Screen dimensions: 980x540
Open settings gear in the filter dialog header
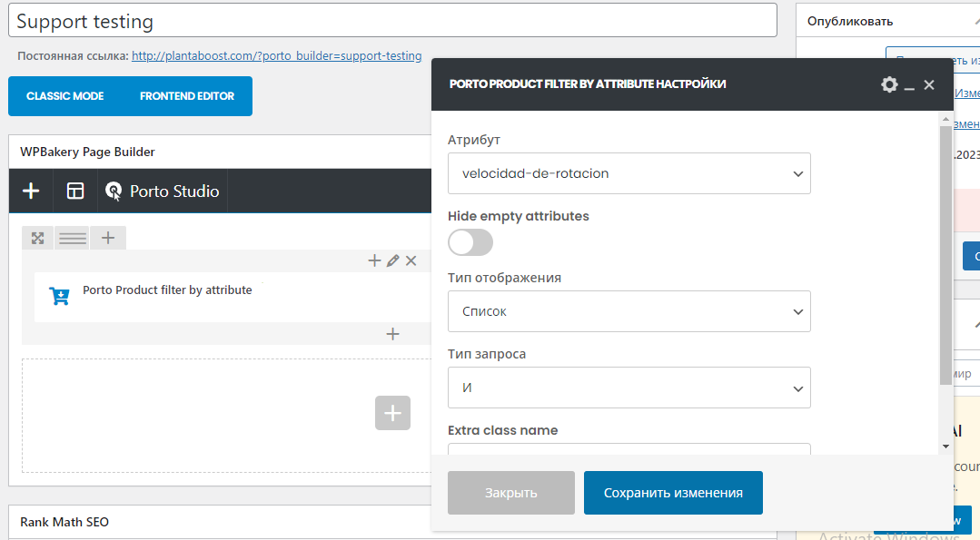tap(889, 84)
